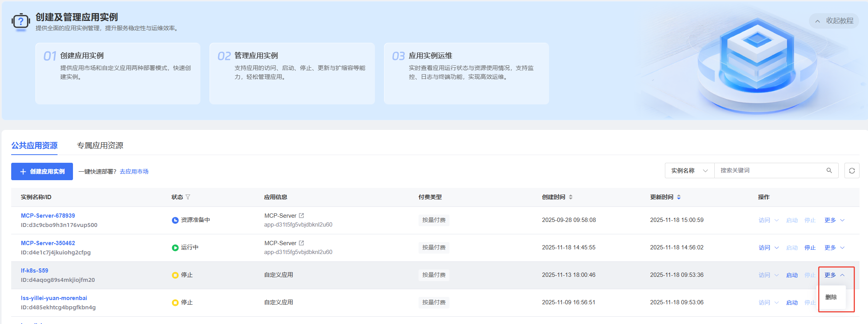Screen dimensions: 868x324
Task: Click the refresh list icon
Action: [852, 171]
